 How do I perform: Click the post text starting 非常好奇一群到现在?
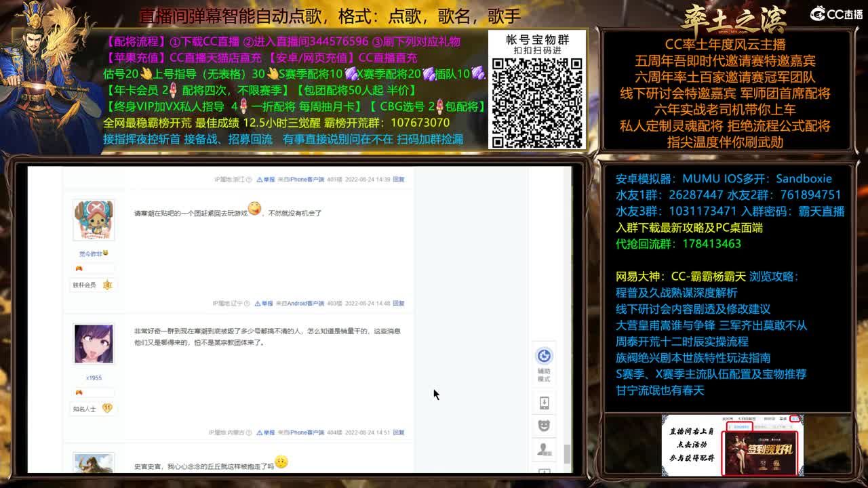pyautogui.click(x=267, y=337)
